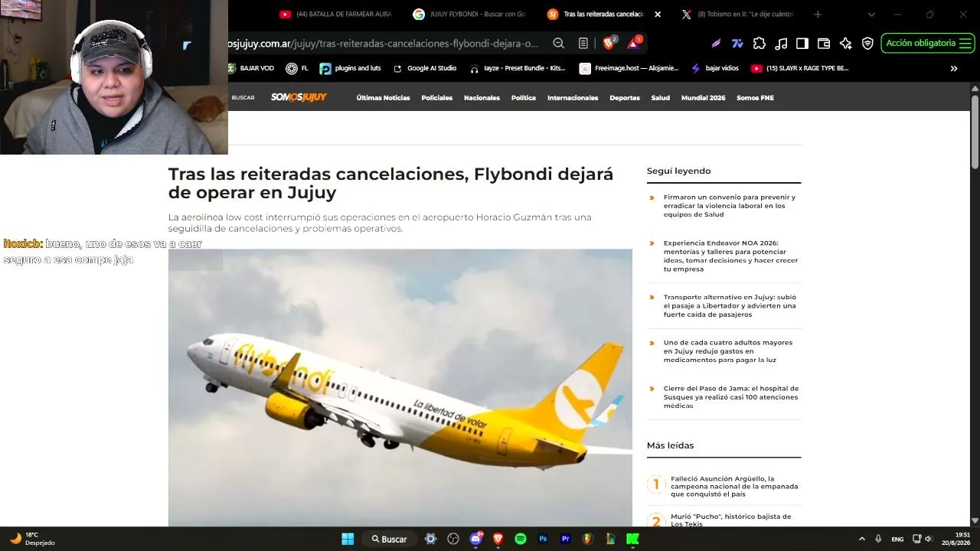Click the taskbar Buscar search box

tap(390, 539)
